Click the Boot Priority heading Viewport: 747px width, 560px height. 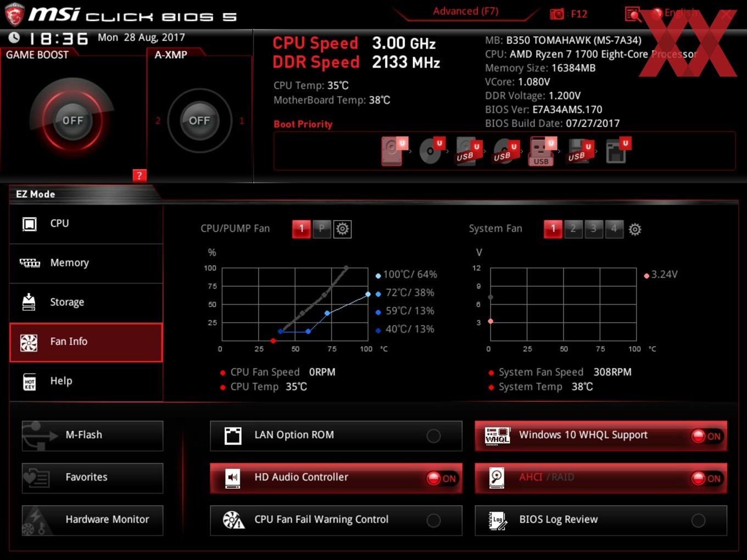pos(303,124)
